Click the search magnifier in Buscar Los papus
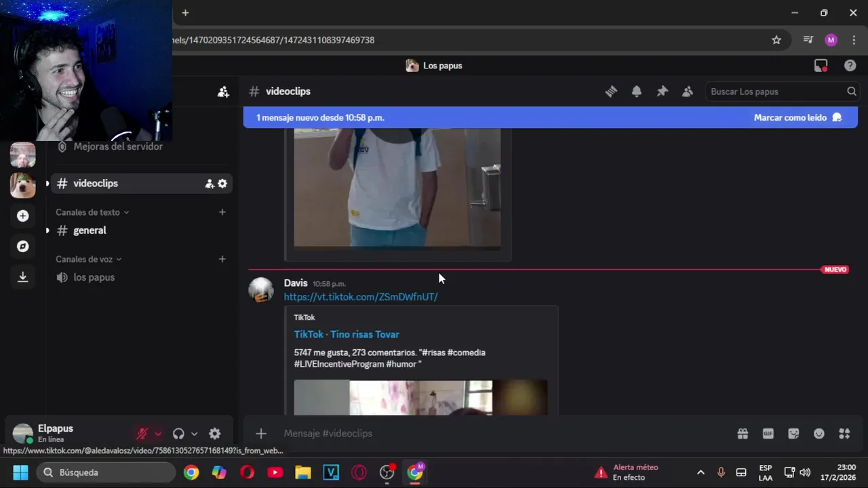This screenshot has height=488, width=868. pyautogui.click(x=851, y=91)
